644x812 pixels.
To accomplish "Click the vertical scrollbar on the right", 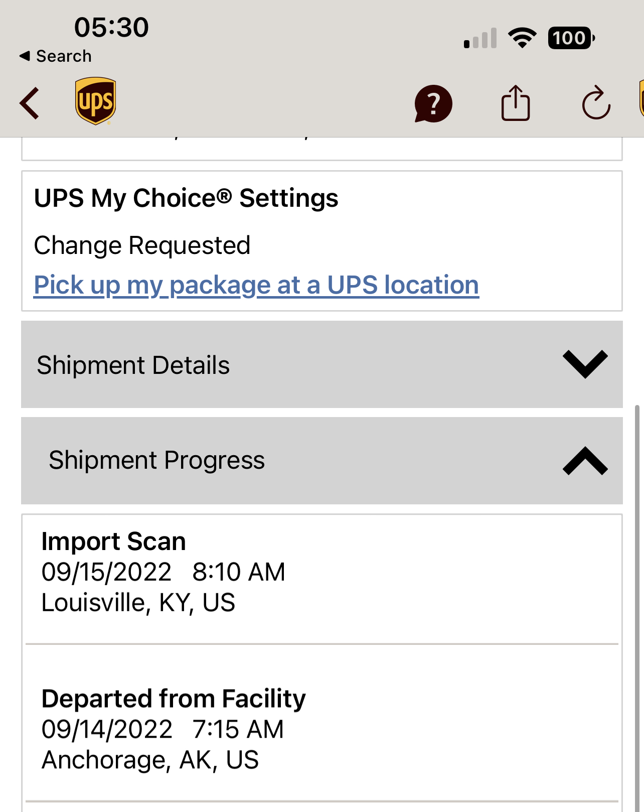I will pos(637,602).
